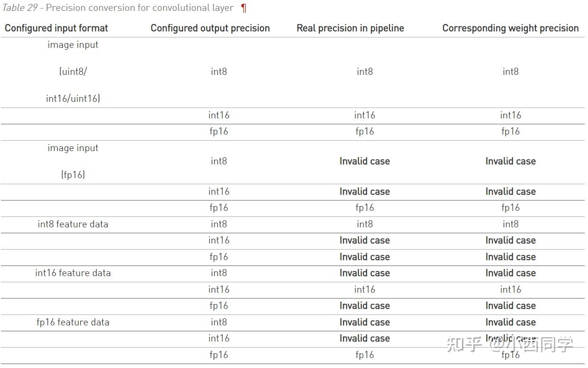Click output precision int8 in fp16 feature data row

219,322
